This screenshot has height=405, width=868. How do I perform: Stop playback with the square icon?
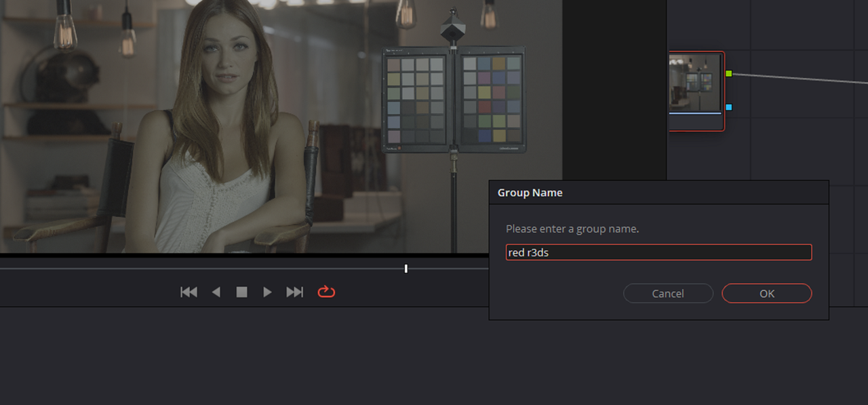click(x=241, y=292)
